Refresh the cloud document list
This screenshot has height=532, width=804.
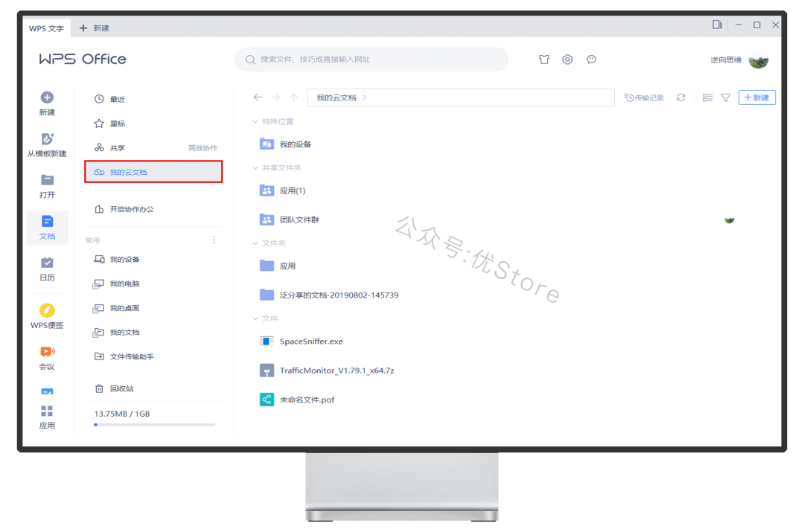(681, 97)
